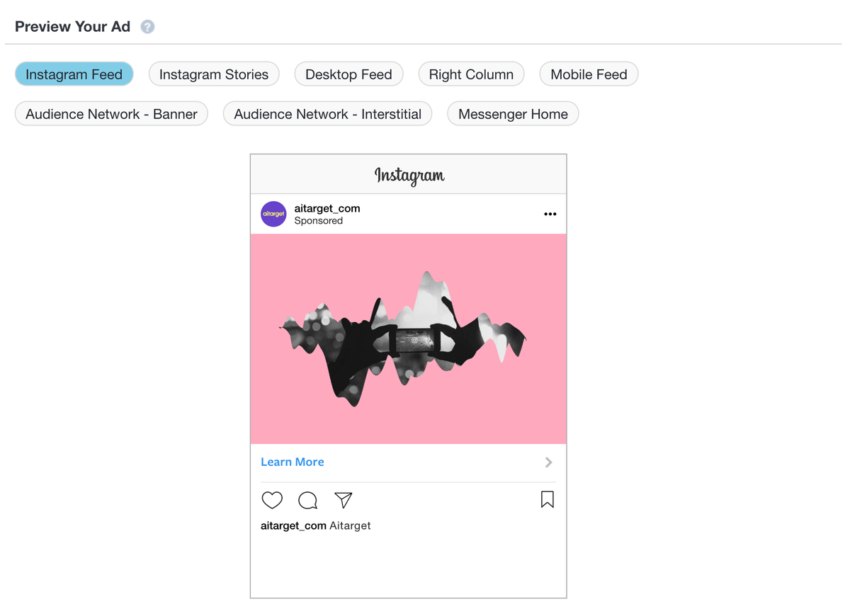Switch to Instagram Stories preview
The width and height of the screenshot is (850, 616).
pyautogui.click(x=214, y=74)
